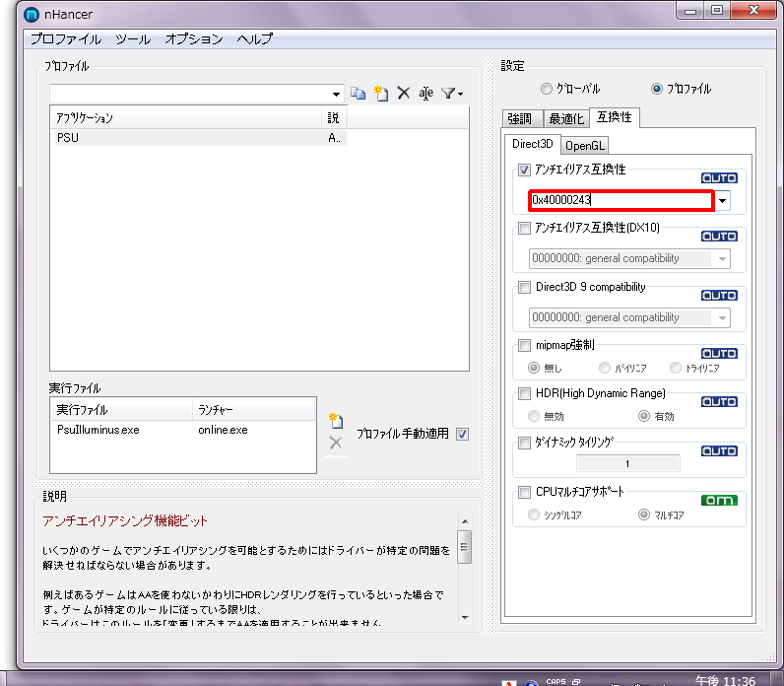Viewport: 784px width, 686px height.
Task: Select HDR 有効 radio option
Action: (644, 416)
